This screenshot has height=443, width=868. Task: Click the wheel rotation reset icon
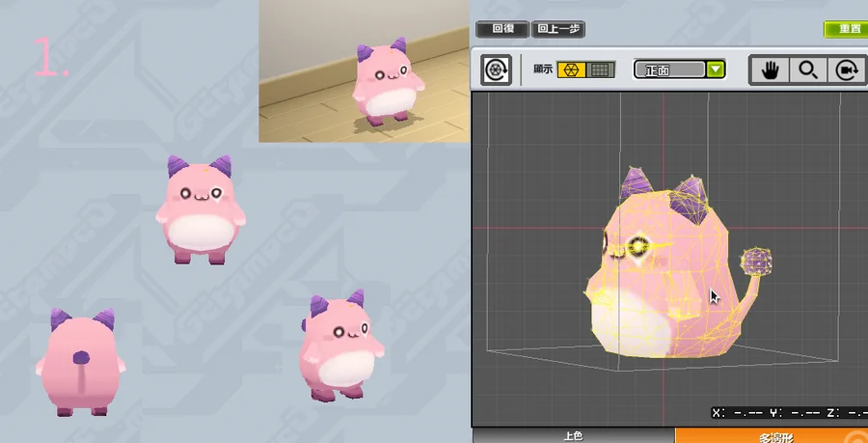tap(496, 69)
